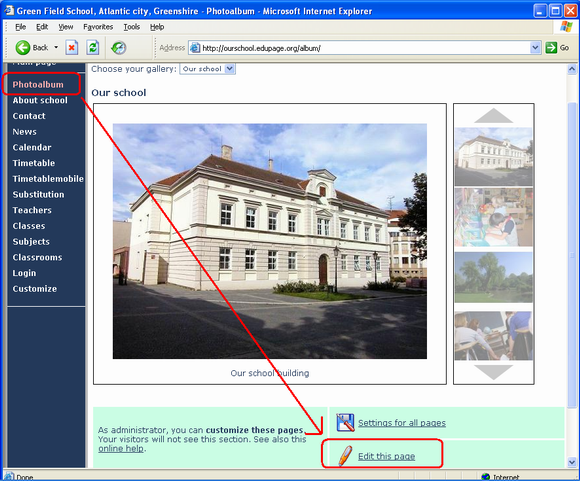Click the green Go arrow button
Image resolution: width=580 pixels, height=481 pixels.
coord(551,48)
